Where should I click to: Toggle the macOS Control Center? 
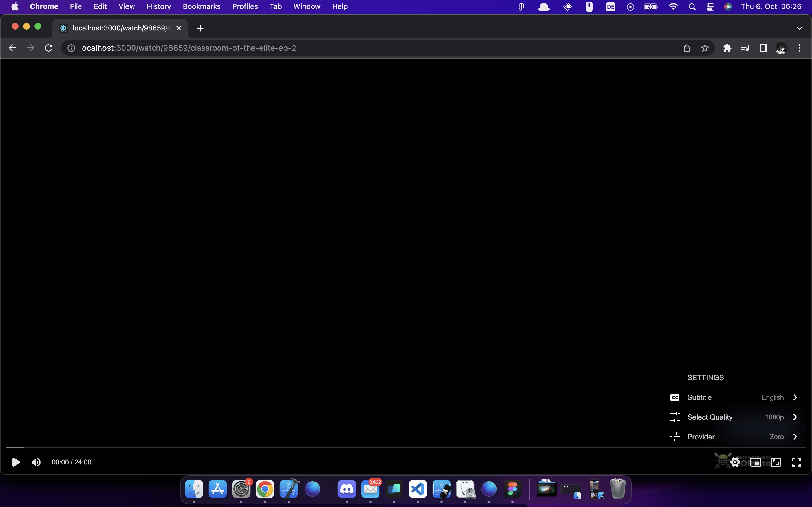point(710,6)
